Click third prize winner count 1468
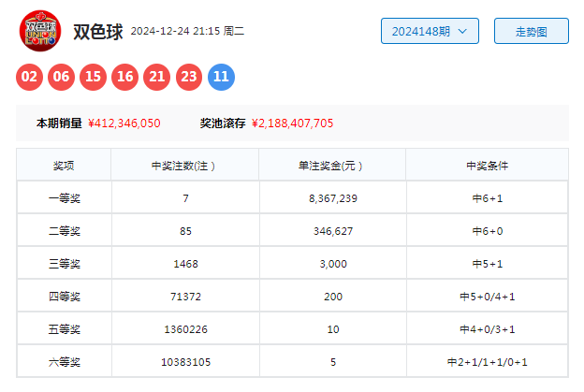 click(x=185, y=264)
